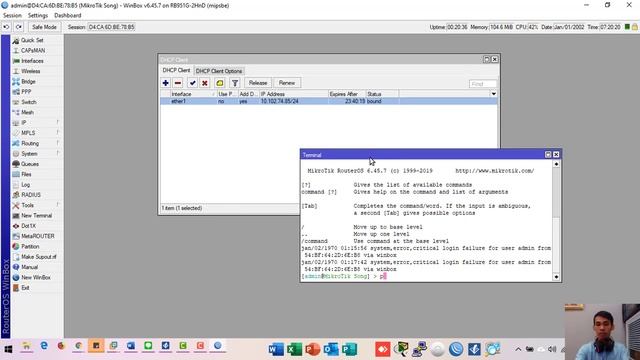Click Undo arrow in toolbar
The height and width of the screenshot is (360, 640).
[6, 27]
